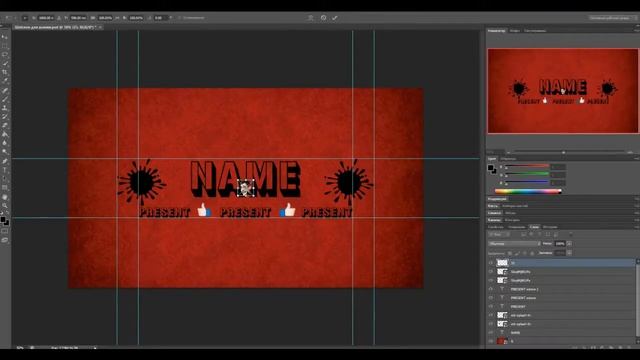This screenshot has height=360, width=640.
Task: Open the workspace switcher dropdown
Action: (x=612, y=18)
